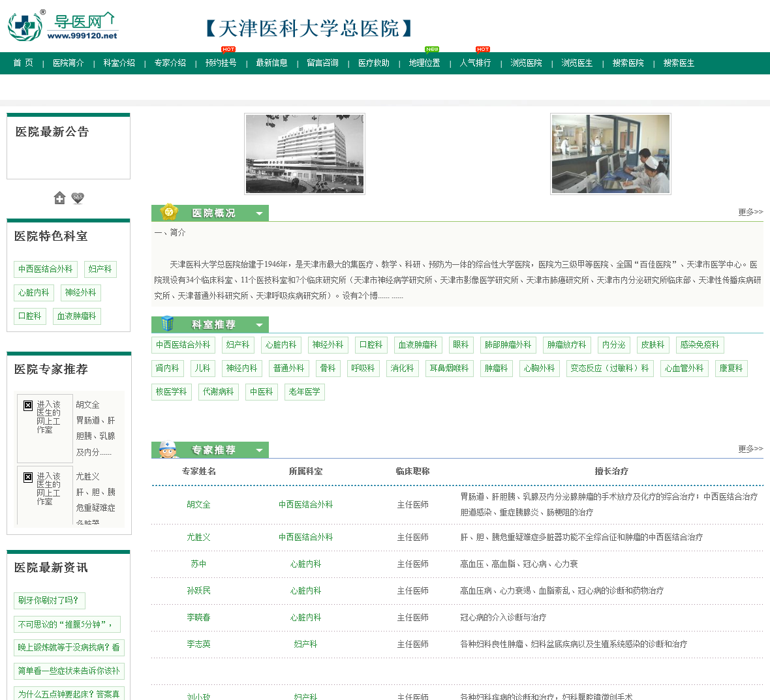Open 康复科 department tag
Screen dimensions: 770x700
[731, 368]
